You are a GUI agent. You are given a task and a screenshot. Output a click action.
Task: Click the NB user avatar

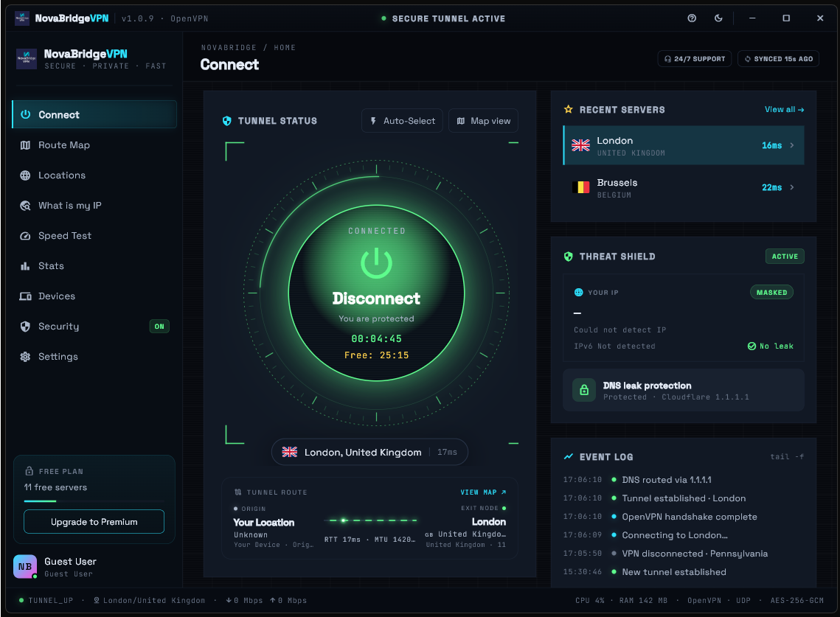coord(25,567)
